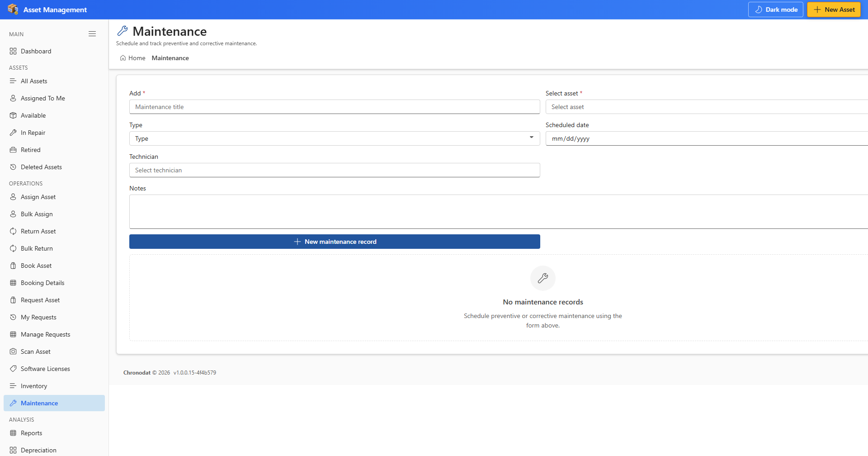Click the Return Asset circular arrow icon
This screenshot has width=868, height=456.
[13, 231]
